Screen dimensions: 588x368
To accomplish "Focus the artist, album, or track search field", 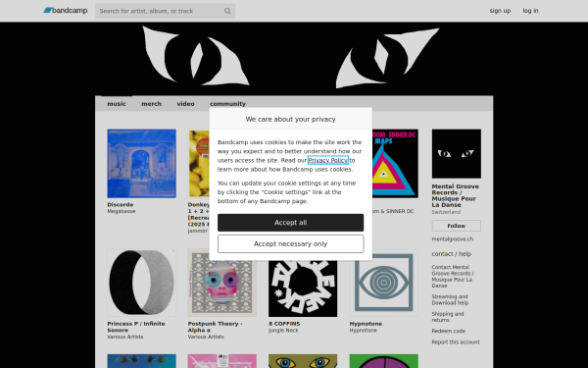I will pyautogui.click(x=165, y=11).
